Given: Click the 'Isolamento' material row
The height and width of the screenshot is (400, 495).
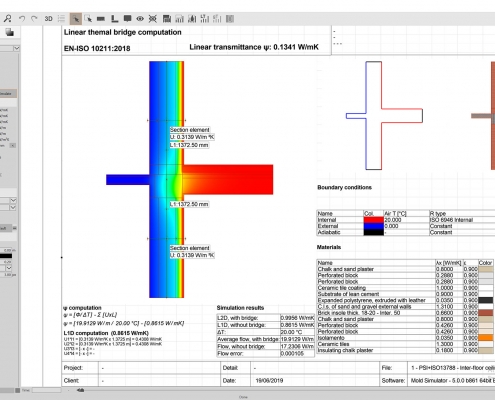Looking at the screenshot, I should coord(405,338).
